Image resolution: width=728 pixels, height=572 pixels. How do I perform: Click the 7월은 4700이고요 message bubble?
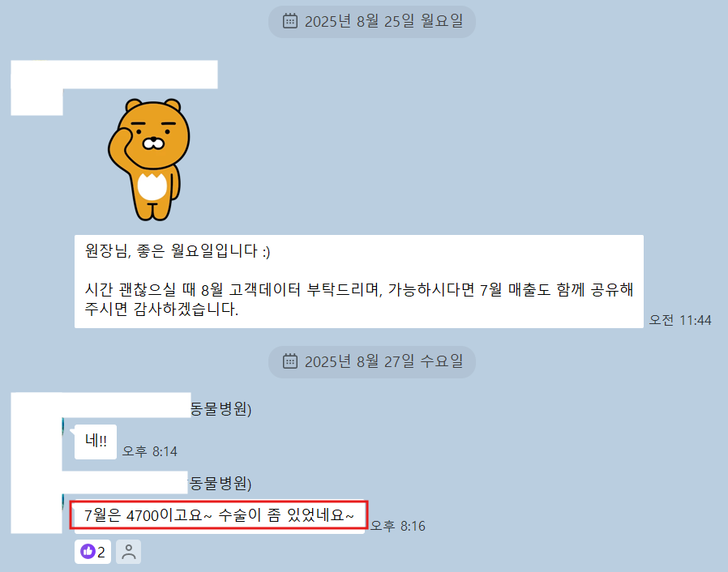coord(219,516)
